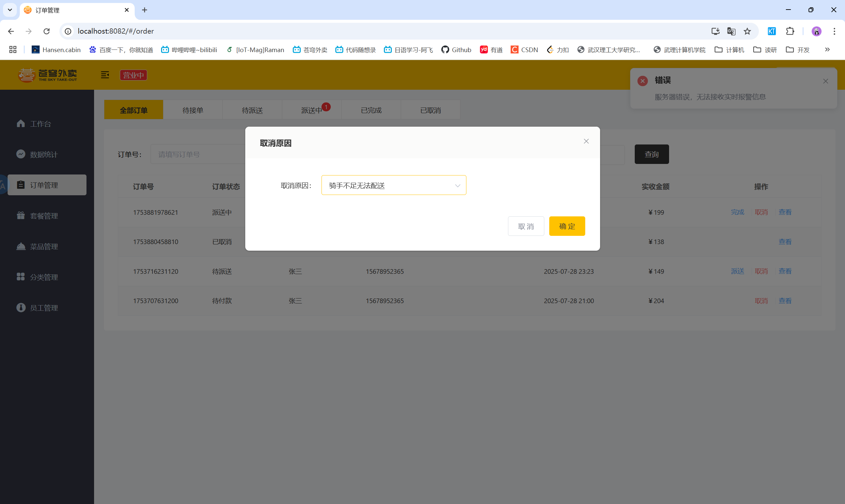Click 套餐管理 gift icon in sidebar
The width and height of the screenshot is (845, 504).
[21, 216]
